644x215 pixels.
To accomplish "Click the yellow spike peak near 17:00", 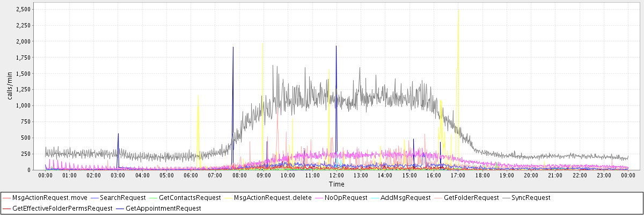I will pos(458,10).
